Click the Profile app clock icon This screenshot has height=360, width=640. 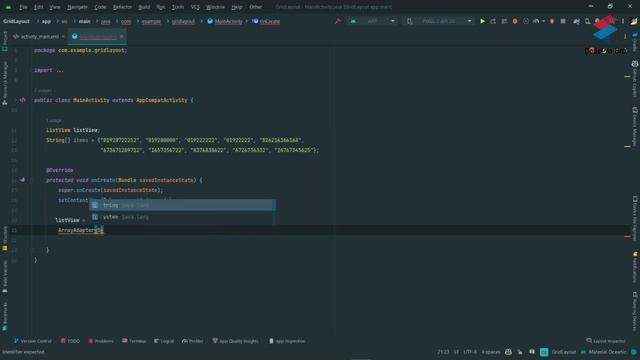coord(526,21)
